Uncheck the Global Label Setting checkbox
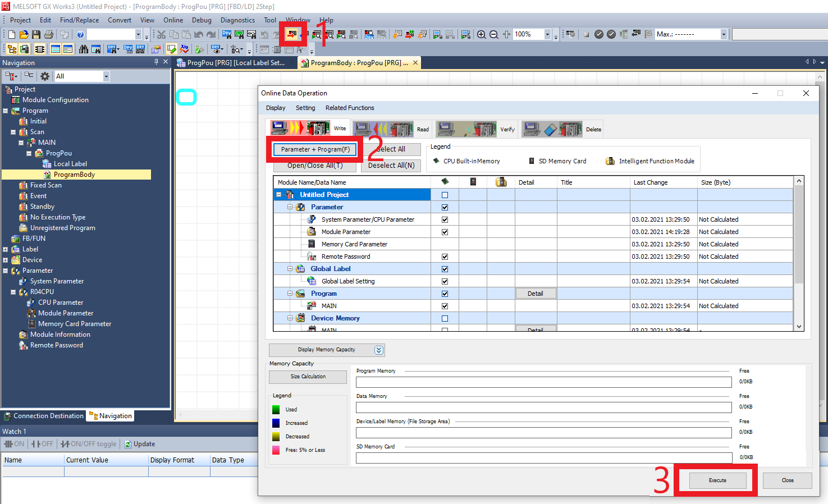Image resolution: width=828 pixels, height=504 pixels. (x=445, y=281)
